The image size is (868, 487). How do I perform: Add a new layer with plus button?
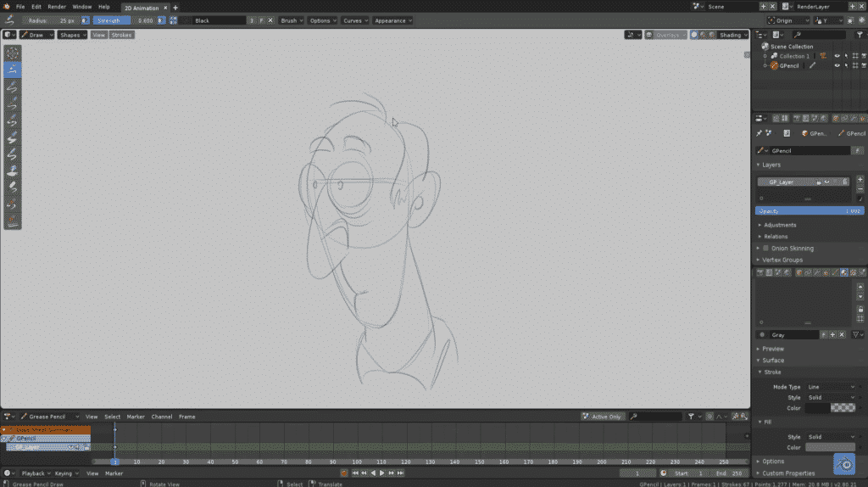pos(860,180)
